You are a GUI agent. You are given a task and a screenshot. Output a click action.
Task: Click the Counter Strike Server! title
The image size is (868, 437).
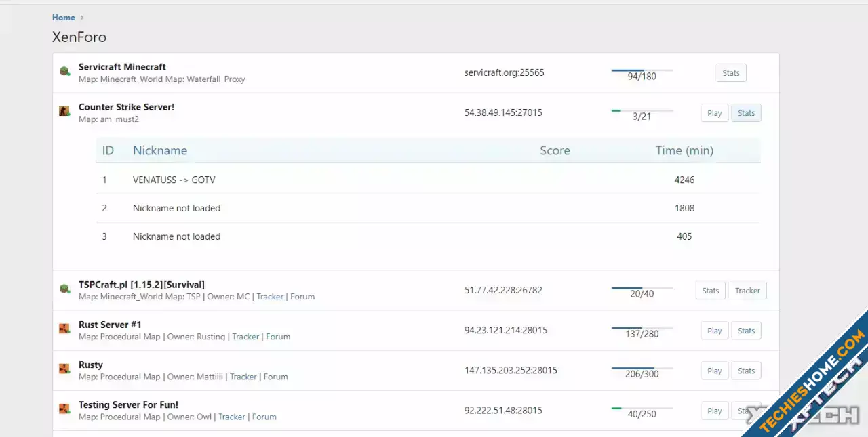point(126,107)
